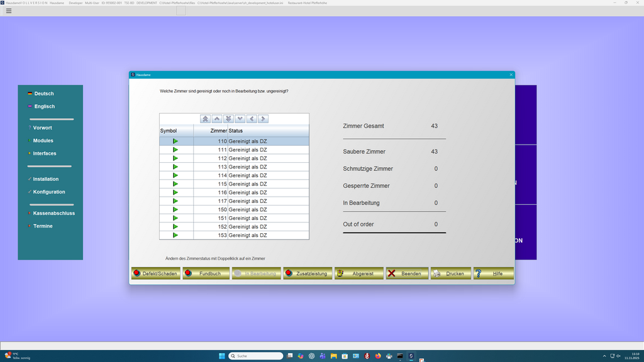This screenshot has height=362, width=644.
Task: Click the green status arrow for room 110
Action: click(x=175, y=141)
